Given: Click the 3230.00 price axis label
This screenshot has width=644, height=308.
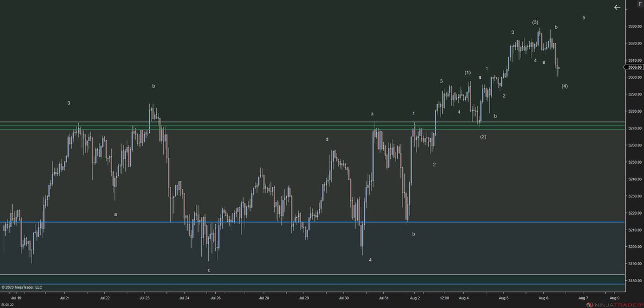Looking at the screenshot, I should pos(634,196).
